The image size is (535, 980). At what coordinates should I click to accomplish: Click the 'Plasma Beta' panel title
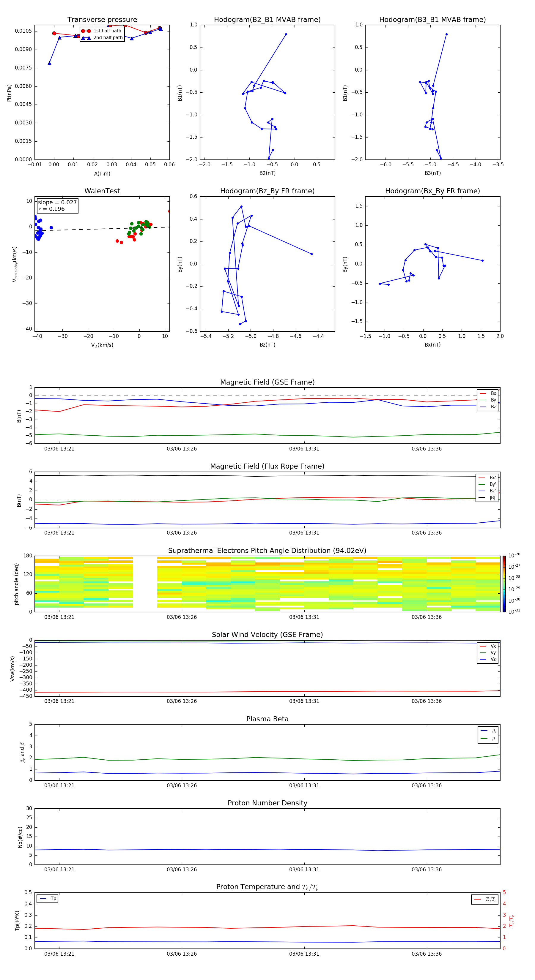pos(267,719)
